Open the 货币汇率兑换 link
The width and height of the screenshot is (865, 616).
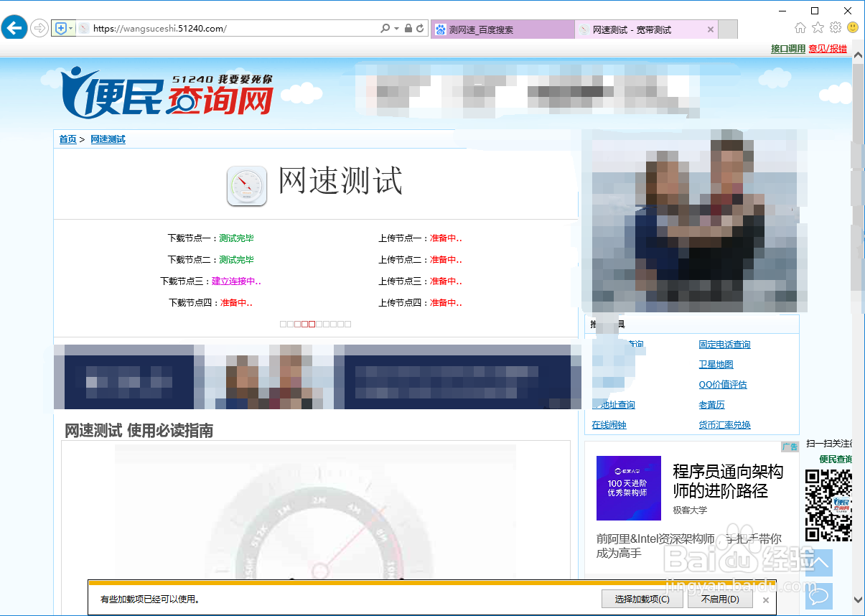[x=724, y=425]
